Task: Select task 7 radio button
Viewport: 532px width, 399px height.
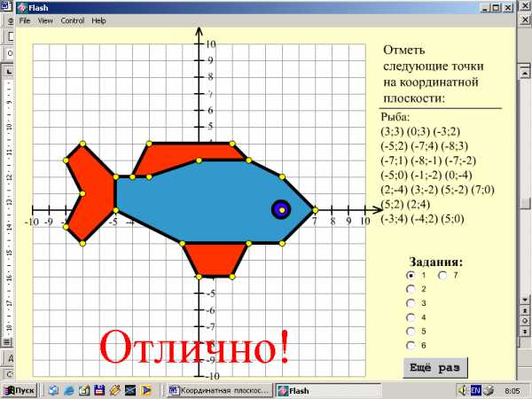Action: (x=442, y=275)
